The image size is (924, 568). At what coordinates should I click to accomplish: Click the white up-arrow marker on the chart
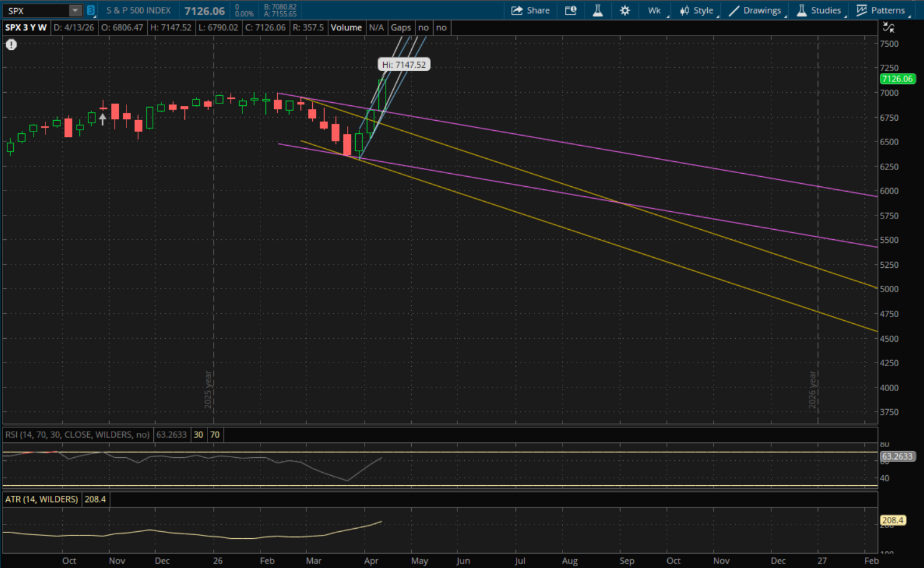tap(103, 118)
